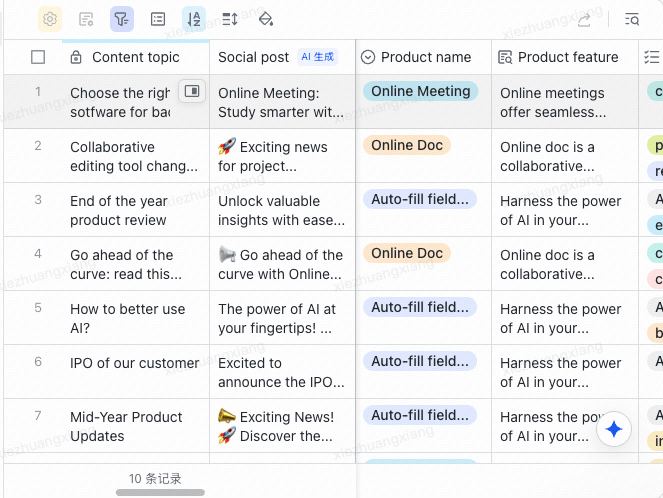Click the field configuration icon
This screenshot has height=498, width=663.
point(86,19)
